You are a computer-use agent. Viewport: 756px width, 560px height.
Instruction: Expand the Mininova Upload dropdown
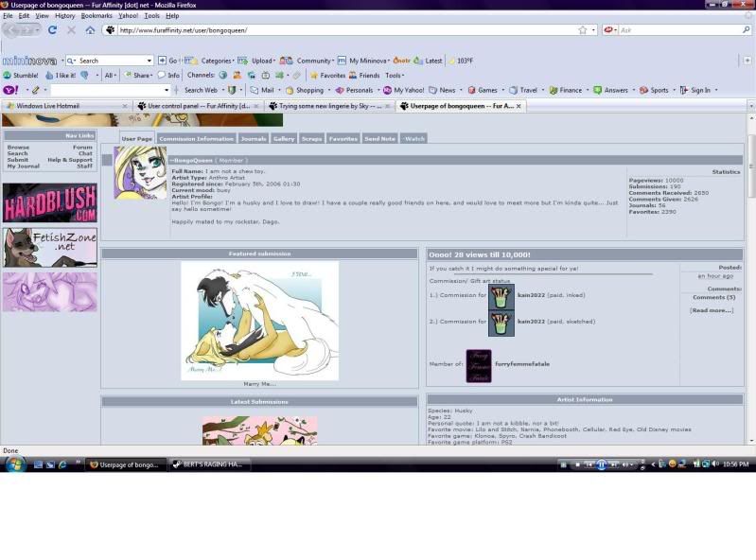pyautogui.click(x=261, y=61)
